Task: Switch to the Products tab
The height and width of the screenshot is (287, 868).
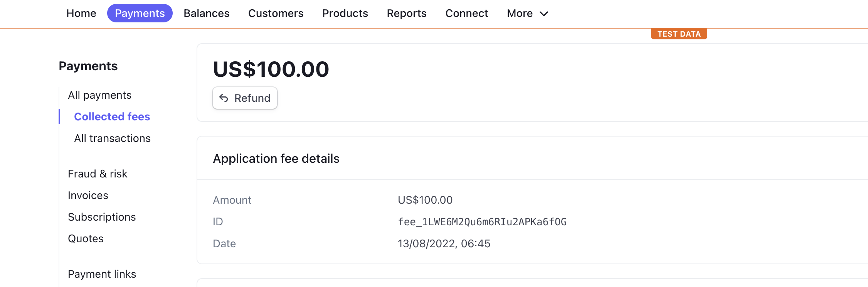Action: click(345, 13)
